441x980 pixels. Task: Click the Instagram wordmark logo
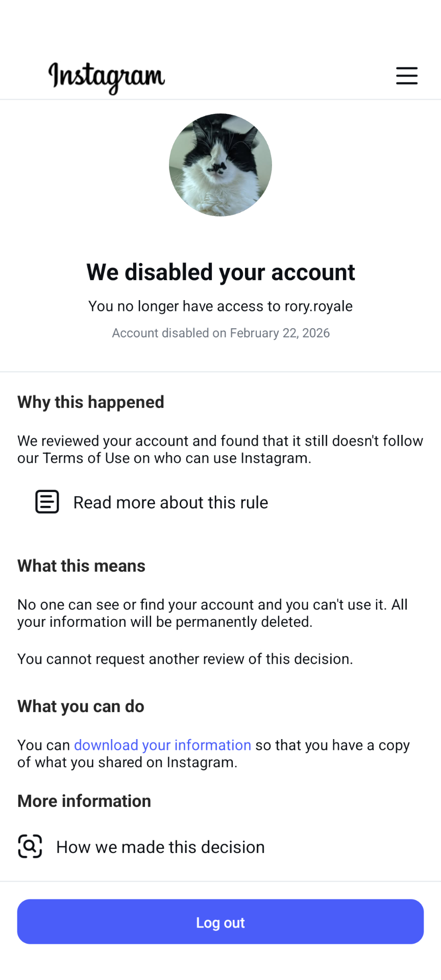pyautogui.click(x=107, y=77)
